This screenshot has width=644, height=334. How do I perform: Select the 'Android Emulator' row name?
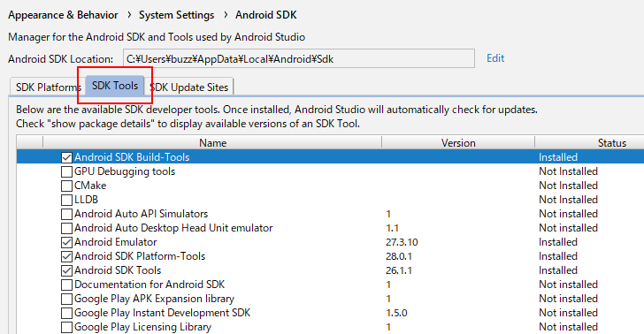115,242
